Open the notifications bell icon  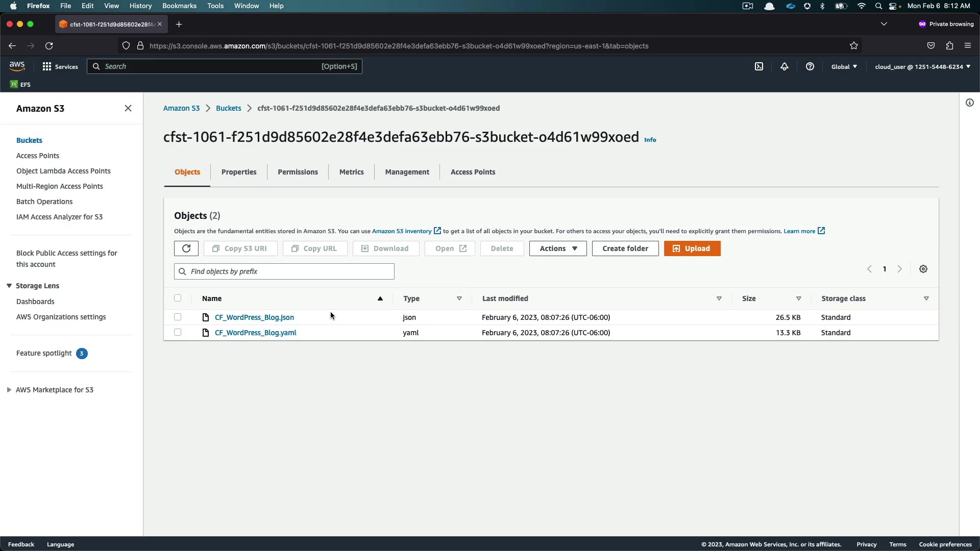tap(785, 66)
